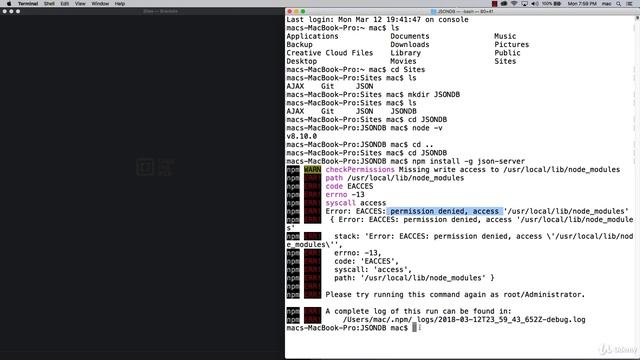Close the Terminal window with red button
Viewport: 640px width, 360px height.
point(290,11)
